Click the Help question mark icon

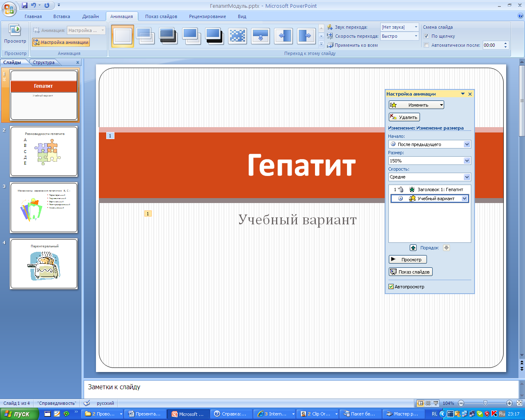coord(520,16)
